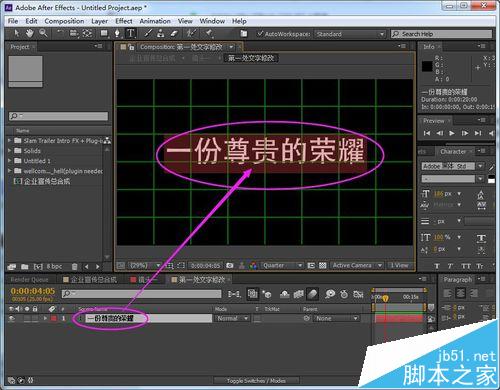
Task: Create a new folder in Project panel
Action: click(25, 267)
